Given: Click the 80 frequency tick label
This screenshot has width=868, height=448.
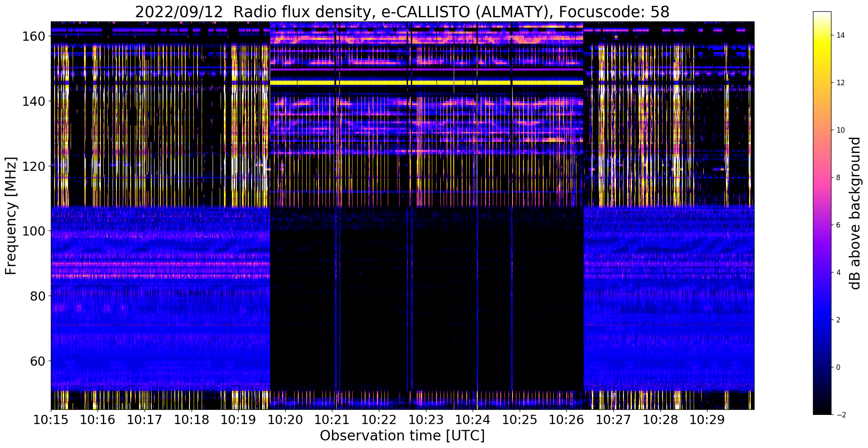Looking at the screenshot, I should click(38, 296).
